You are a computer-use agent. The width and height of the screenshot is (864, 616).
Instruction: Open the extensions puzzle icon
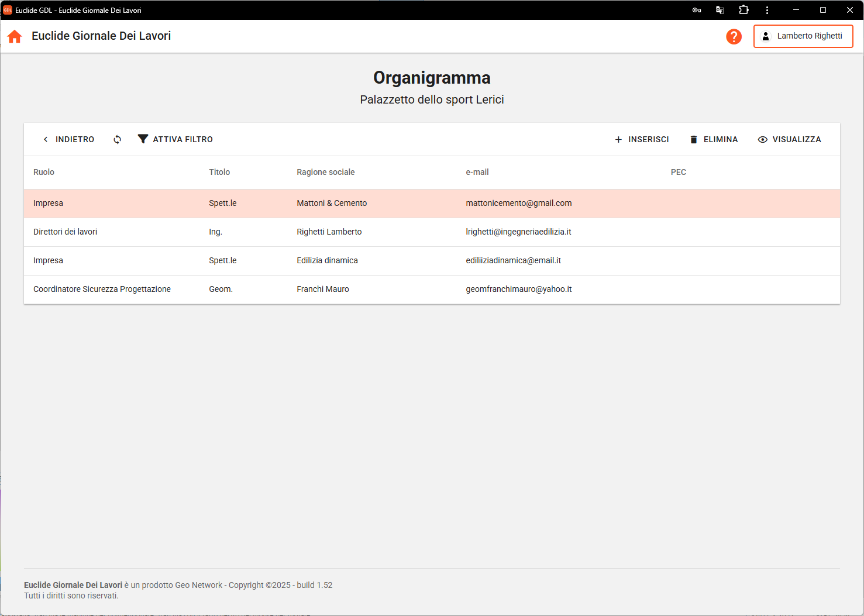click(x=743, y=10)
